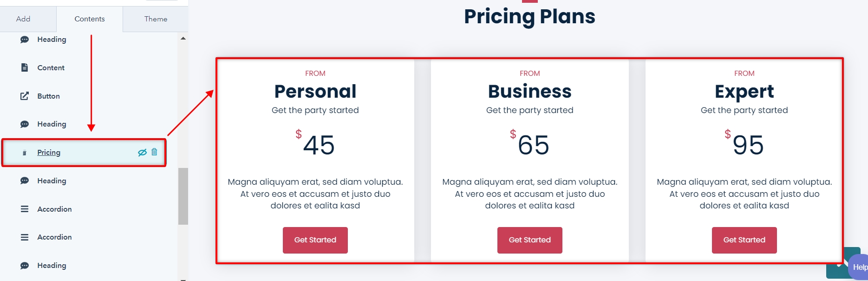
Task: Toggle visibility of the Pricing section
Action: [x=143, y=153]
